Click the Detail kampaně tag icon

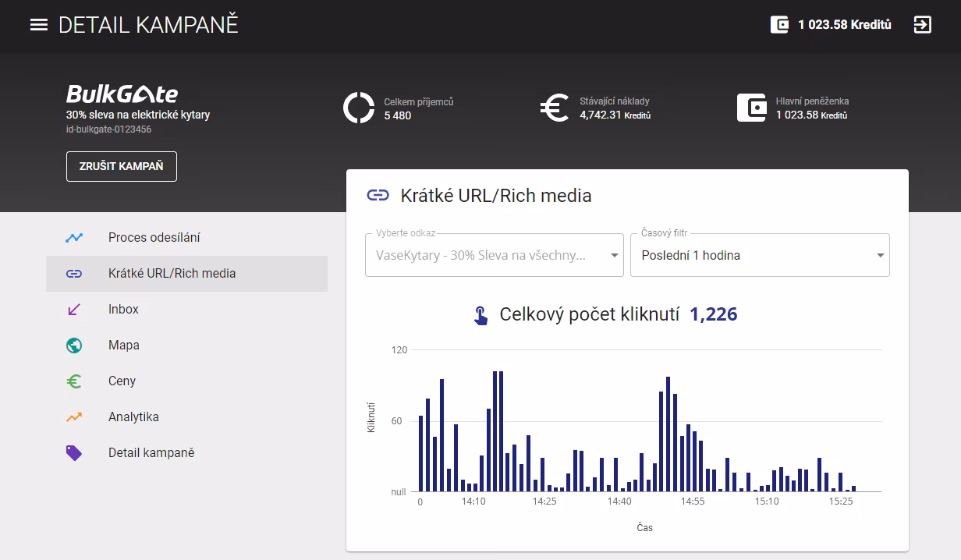(x=74, y=453)
